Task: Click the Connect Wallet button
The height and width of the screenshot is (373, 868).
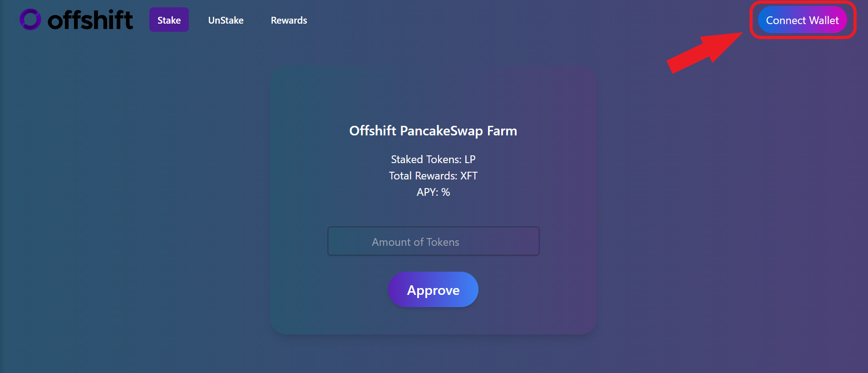Action: tap(802, 20)
